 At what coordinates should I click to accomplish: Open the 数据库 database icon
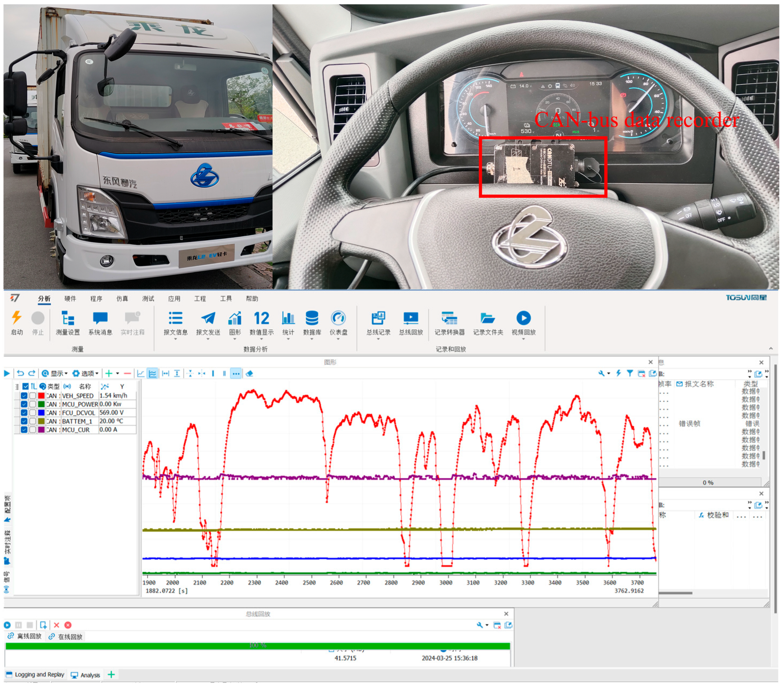click(311, 318)
